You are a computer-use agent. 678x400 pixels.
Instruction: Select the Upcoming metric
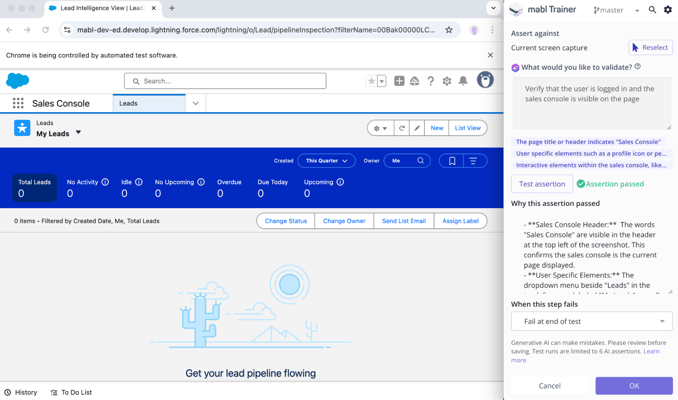[323, 188]
